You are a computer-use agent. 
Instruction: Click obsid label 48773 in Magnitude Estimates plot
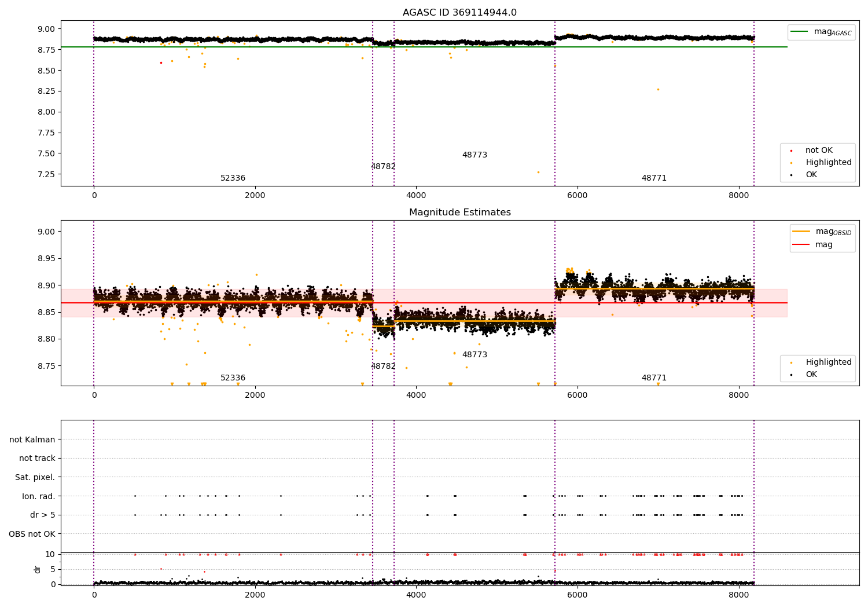click(x=475, y=355)
